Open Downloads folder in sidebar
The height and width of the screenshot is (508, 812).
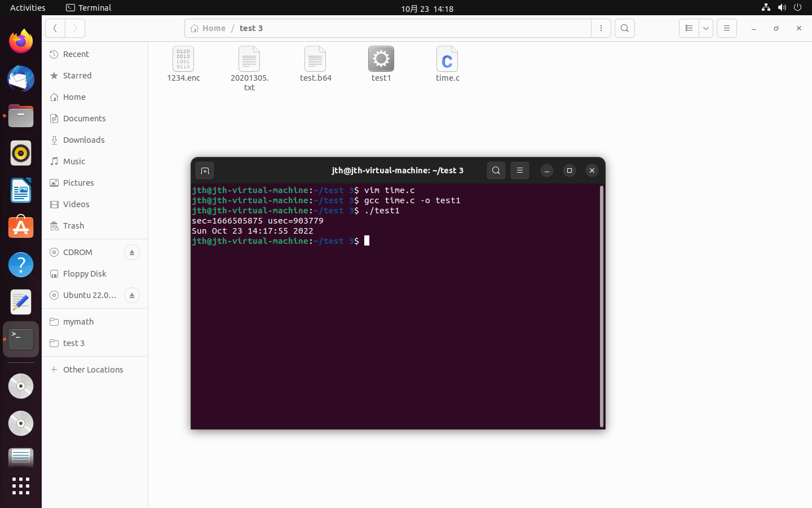pyautogui.click(x=95, y=140)
